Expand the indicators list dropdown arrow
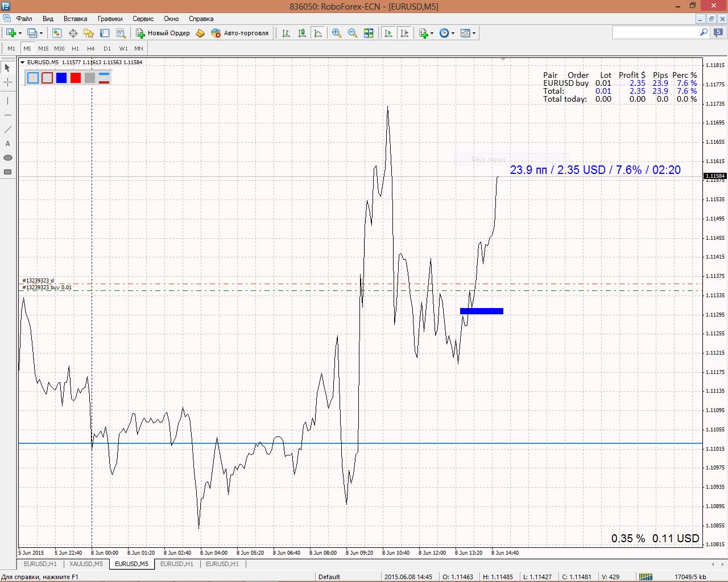 coord(432,34)
